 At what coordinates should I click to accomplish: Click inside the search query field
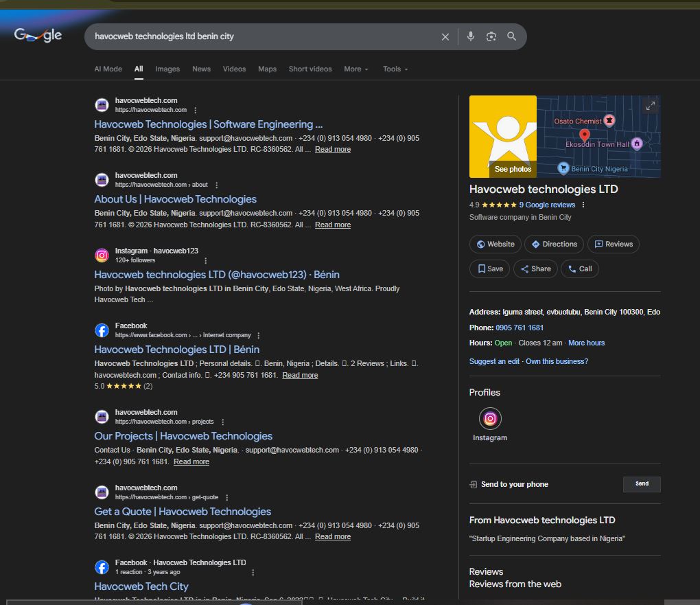point(261,36)
